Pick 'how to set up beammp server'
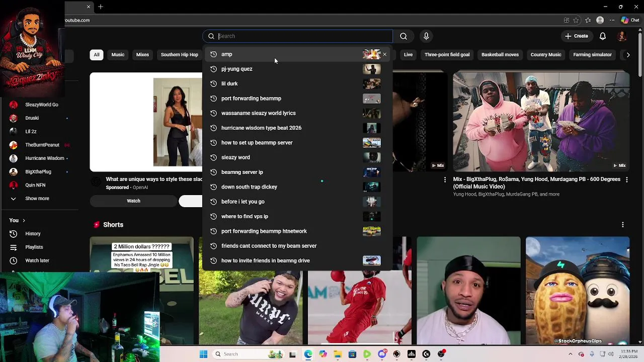 [297, 143]
